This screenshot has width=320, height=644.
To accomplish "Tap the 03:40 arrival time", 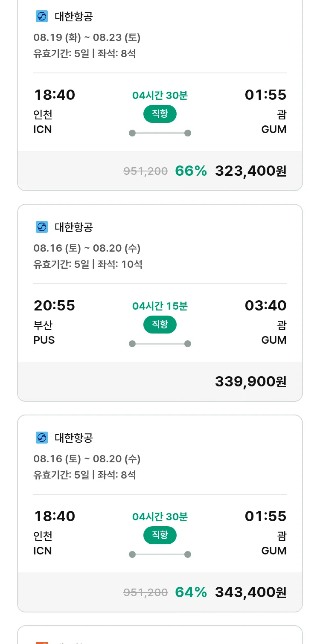I will pyautogui.click(x=265, y=305).
